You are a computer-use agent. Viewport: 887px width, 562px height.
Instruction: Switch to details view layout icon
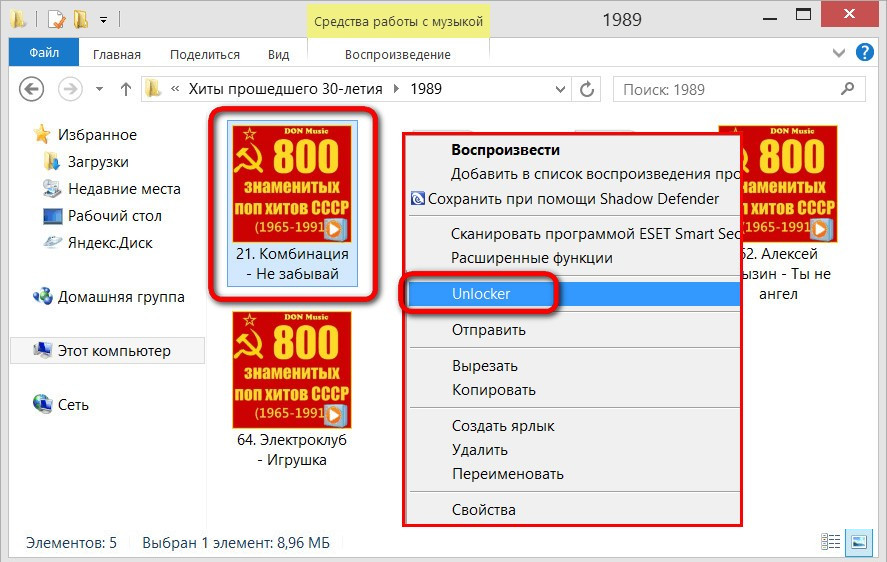click(830, 542)
